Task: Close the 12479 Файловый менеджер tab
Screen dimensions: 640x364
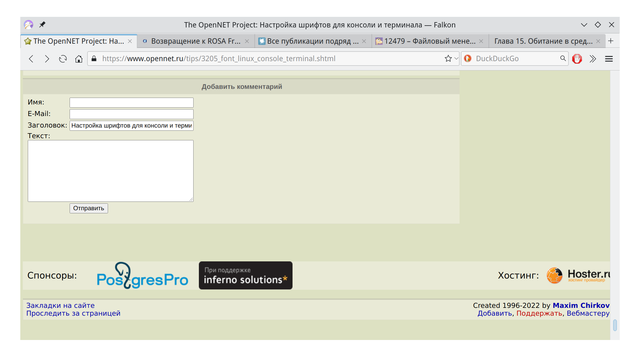Action: [481, 41]
